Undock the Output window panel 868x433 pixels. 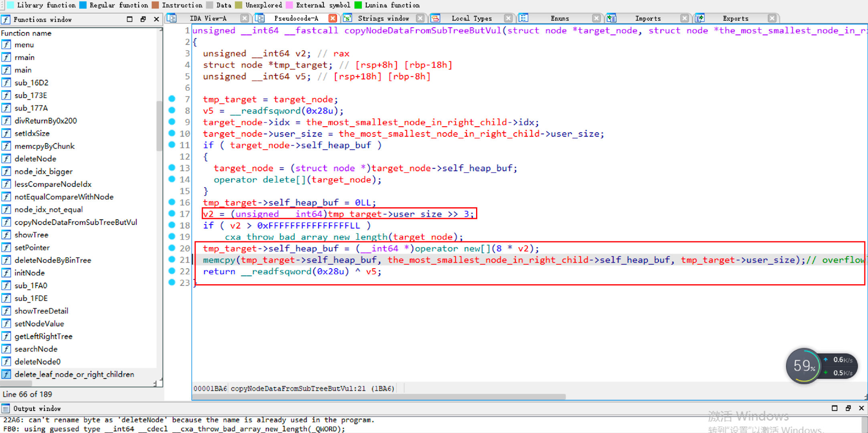848,408
